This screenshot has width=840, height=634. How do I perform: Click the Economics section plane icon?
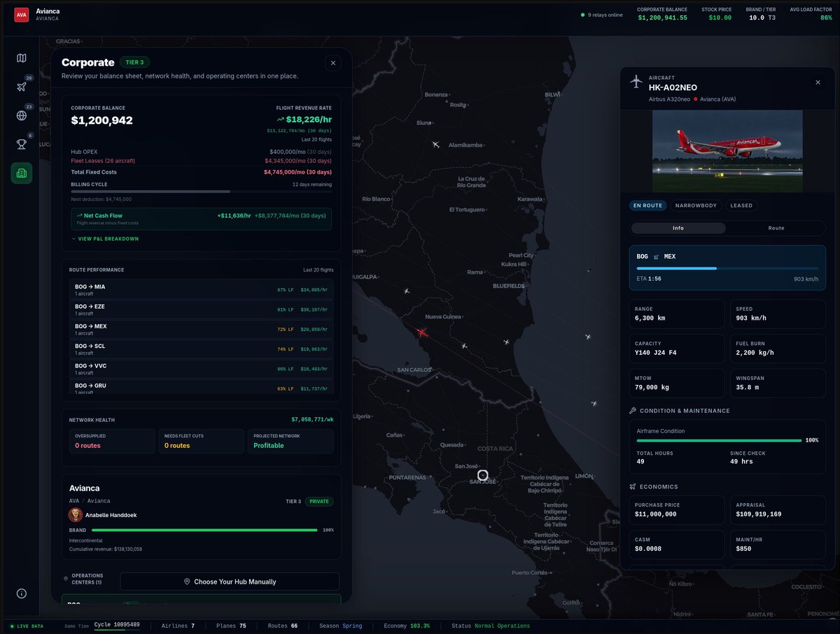pos(633,486)
